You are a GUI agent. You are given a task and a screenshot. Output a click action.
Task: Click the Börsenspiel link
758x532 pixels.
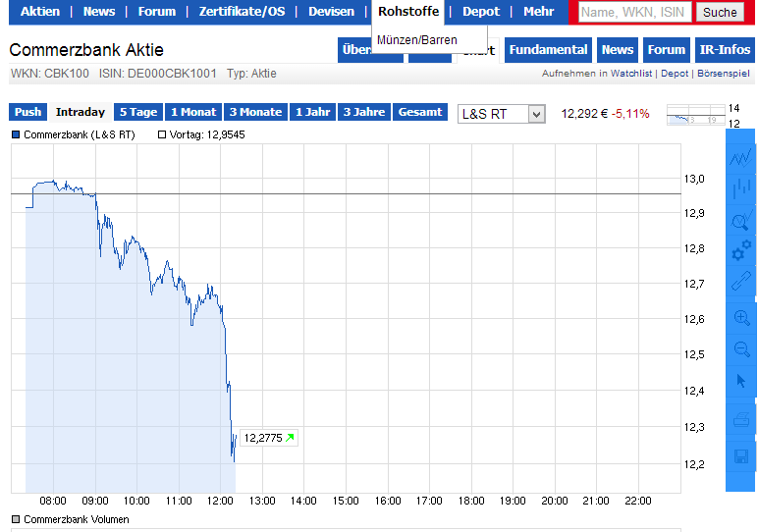coord(724,74)
